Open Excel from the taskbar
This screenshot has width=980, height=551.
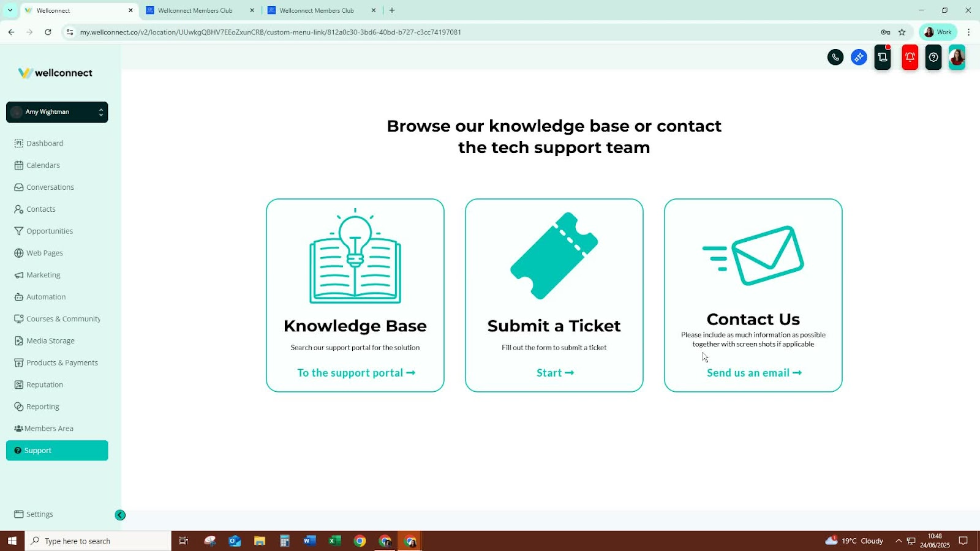coord(334,541)
